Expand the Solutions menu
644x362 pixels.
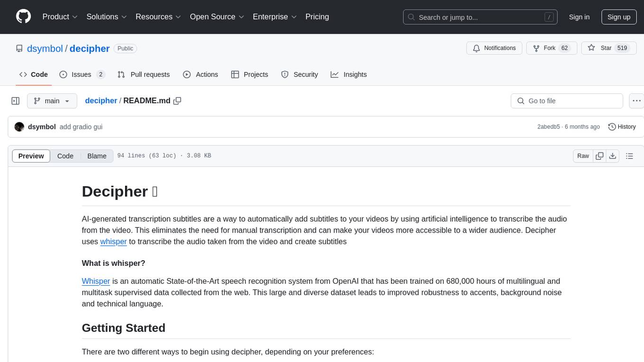[107, 17]
